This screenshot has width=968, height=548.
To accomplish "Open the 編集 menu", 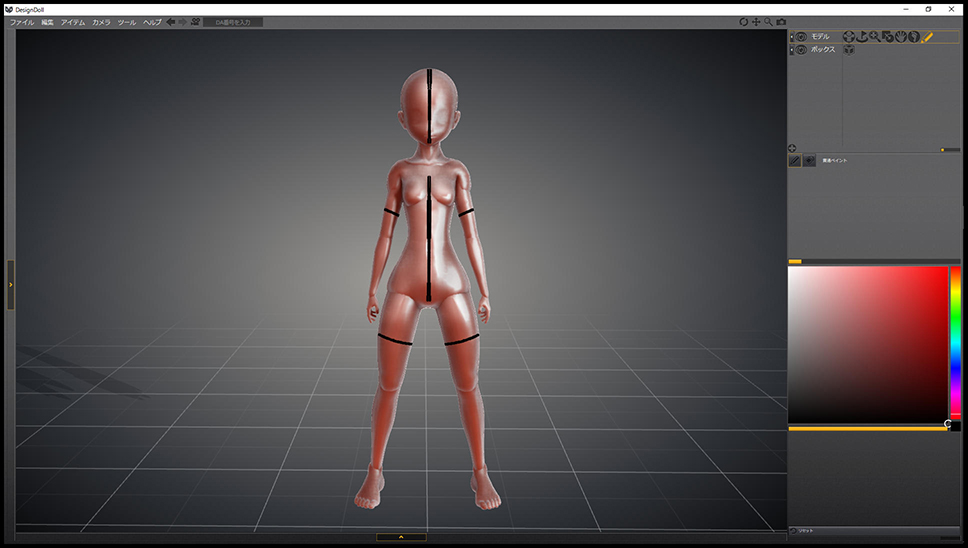I will (x=48, y=22).
